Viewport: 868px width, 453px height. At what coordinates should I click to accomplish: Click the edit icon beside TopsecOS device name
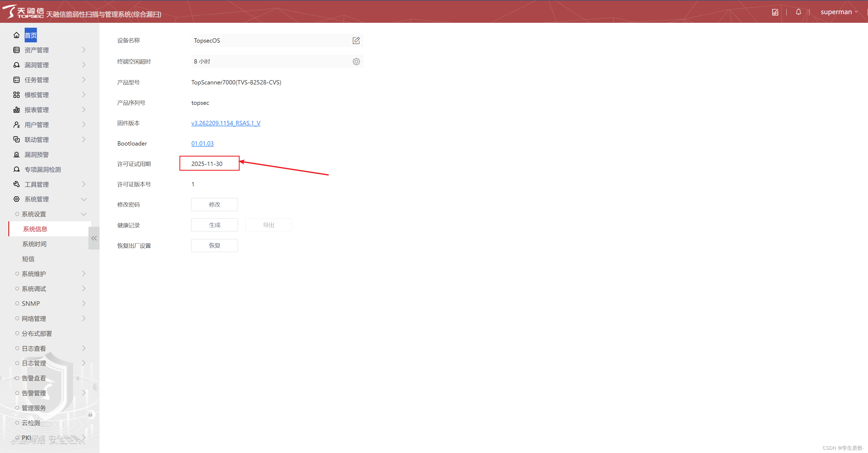click(356, 40)
